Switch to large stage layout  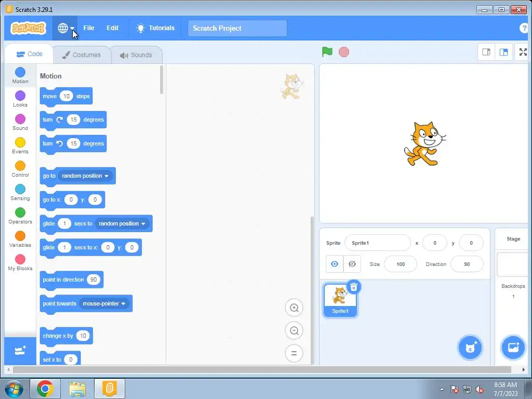pos(504,52)
